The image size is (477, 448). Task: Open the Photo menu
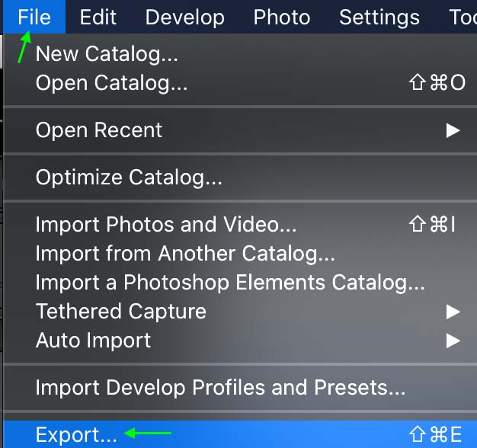(x=282, y=17)
